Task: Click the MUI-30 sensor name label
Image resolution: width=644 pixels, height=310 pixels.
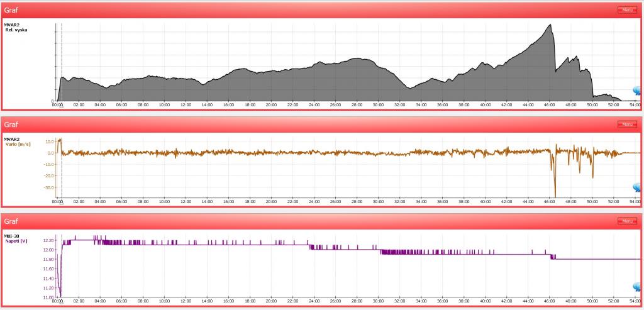Action: click(13, 236)
